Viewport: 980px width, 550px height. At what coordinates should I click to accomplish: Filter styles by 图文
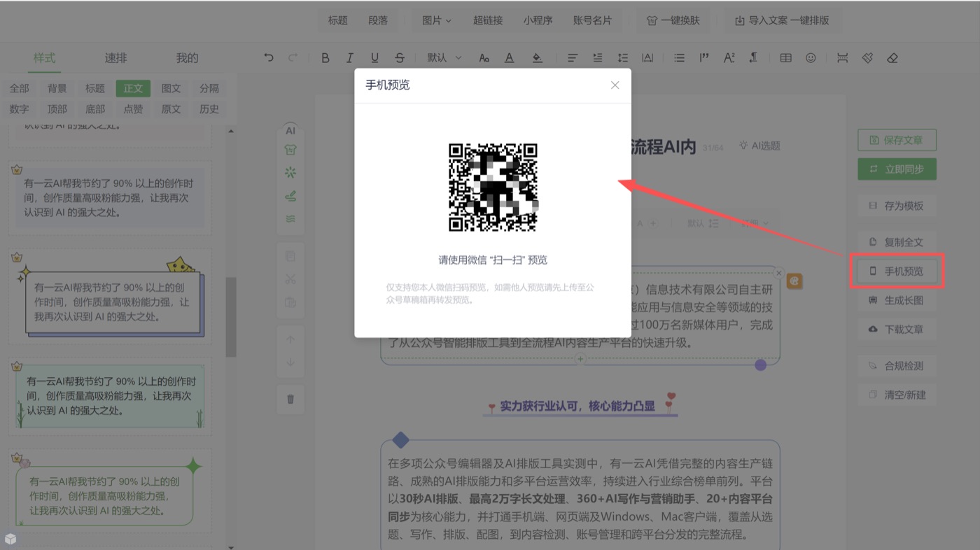click(171, 88)
